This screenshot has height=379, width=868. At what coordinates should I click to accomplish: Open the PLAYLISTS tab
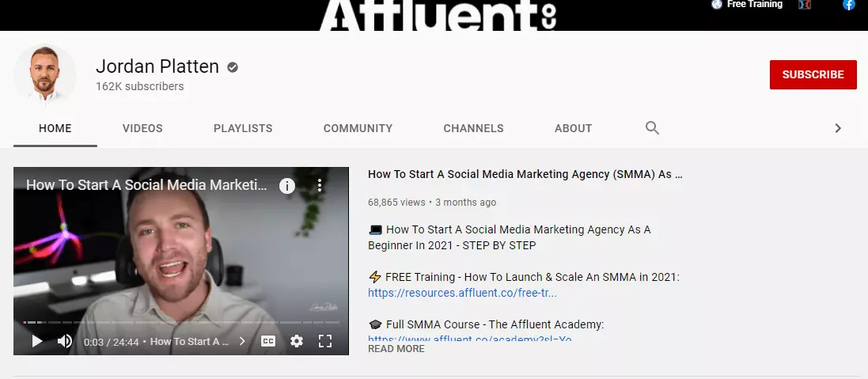click(243, 128)
